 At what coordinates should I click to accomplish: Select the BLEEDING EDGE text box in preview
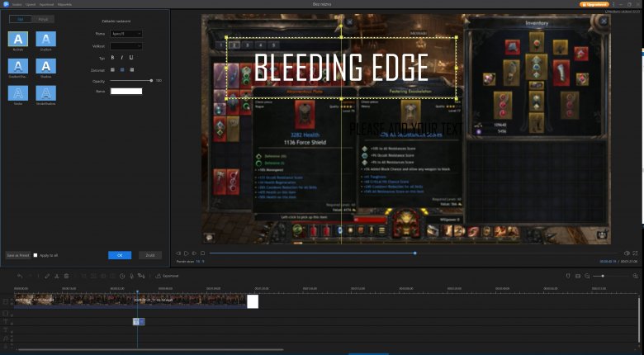[x=341, y=68]
